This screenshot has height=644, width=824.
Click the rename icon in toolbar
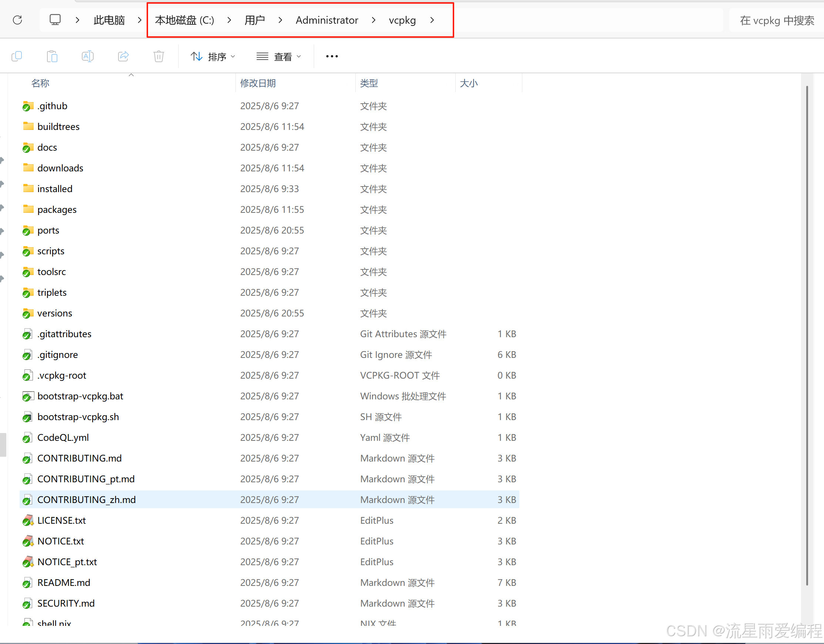[x=87, y=57]
